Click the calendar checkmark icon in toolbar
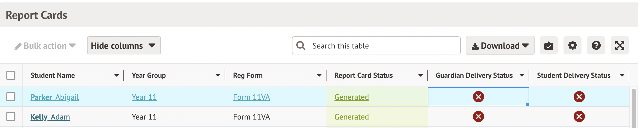Screen dimensions: 644x128 pos(549,45)
